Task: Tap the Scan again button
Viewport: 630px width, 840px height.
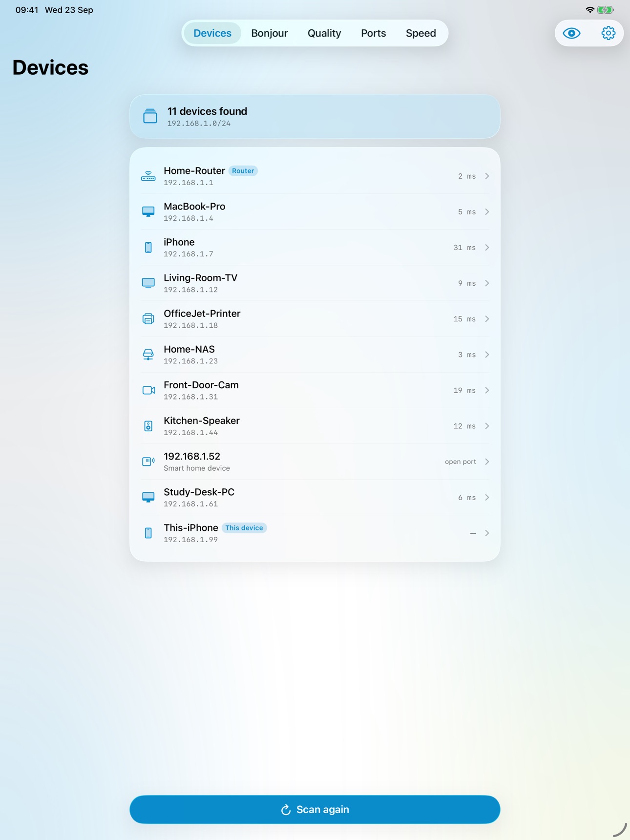Action: click(315, 810)
